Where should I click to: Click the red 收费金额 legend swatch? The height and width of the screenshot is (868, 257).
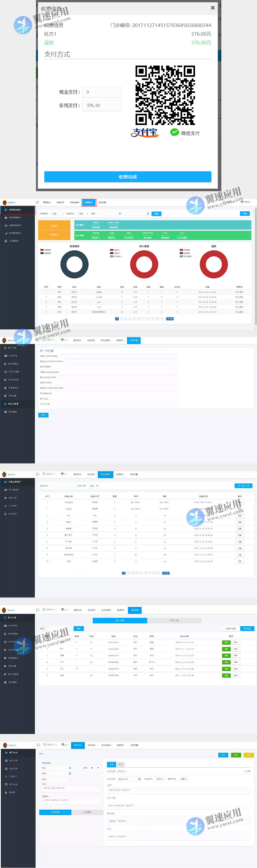(42, 250)
